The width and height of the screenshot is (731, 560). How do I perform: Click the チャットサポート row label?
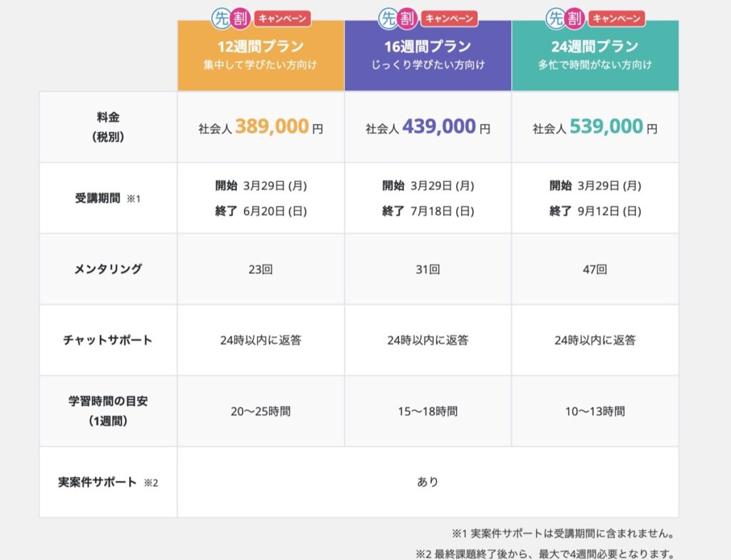click(x=109, y=340)
